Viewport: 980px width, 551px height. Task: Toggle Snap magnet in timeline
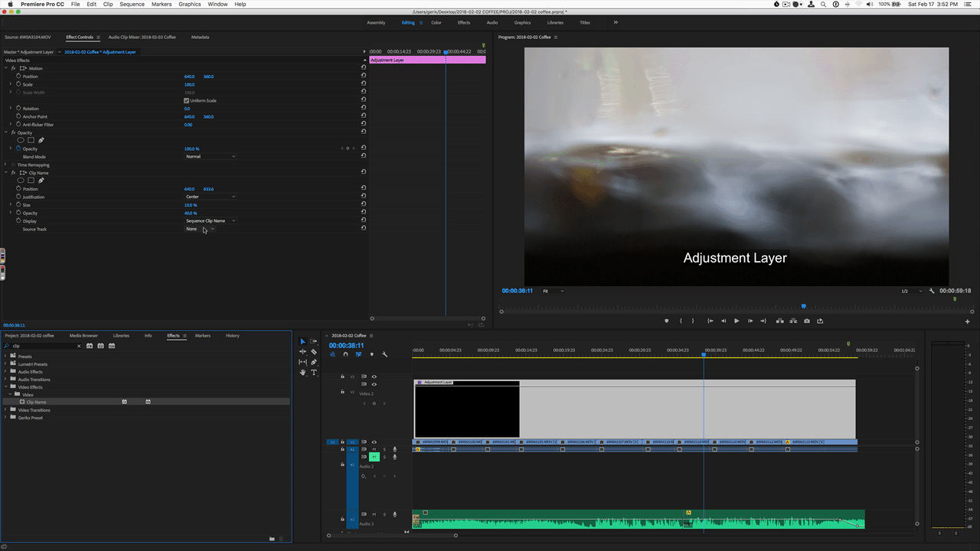click(345, 354)
